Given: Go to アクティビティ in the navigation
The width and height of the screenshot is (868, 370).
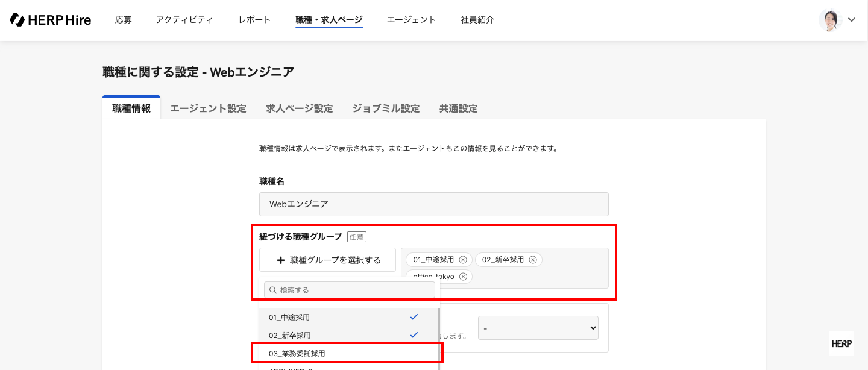Looking at the screenshot, I should (184, 20).
